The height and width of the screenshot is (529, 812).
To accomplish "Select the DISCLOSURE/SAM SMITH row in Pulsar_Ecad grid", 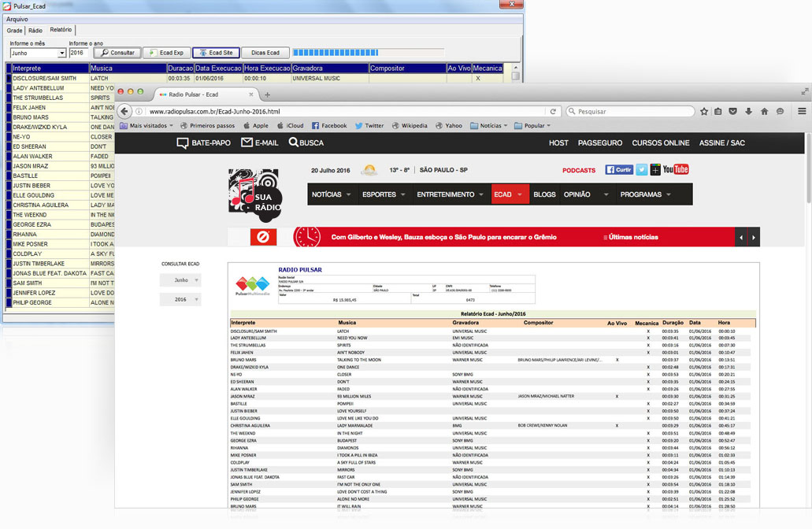I will 254,78.
